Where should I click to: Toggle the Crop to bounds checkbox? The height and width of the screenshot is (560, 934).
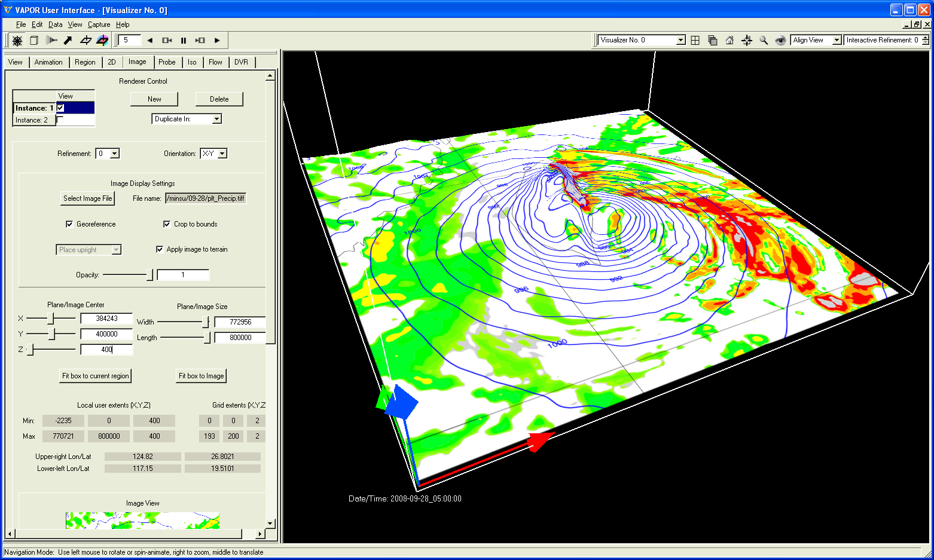click(x=167, y=224)
